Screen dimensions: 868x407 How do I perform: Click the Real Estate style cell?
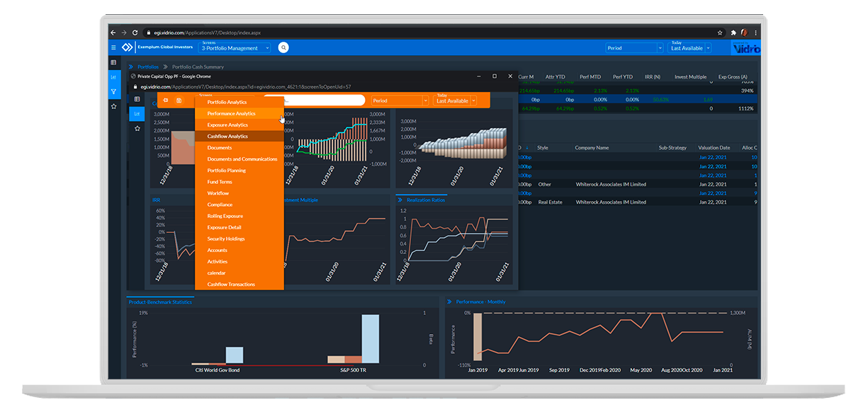point(549,202)
